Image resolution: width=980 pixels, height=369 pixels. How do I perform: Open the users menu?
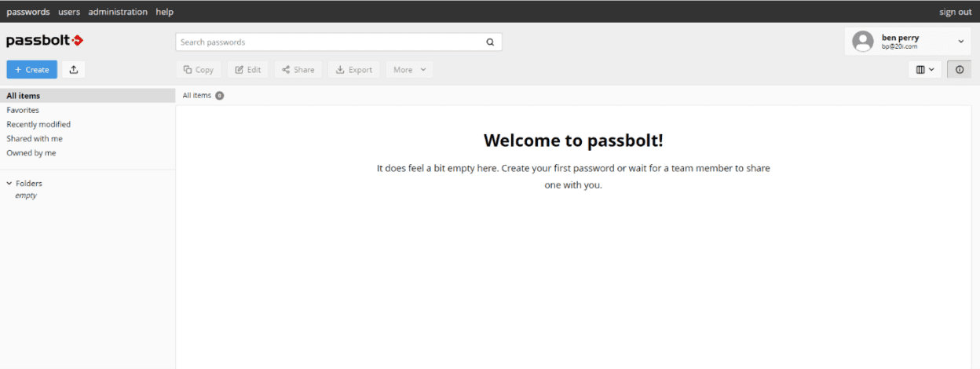coord(69,12)
